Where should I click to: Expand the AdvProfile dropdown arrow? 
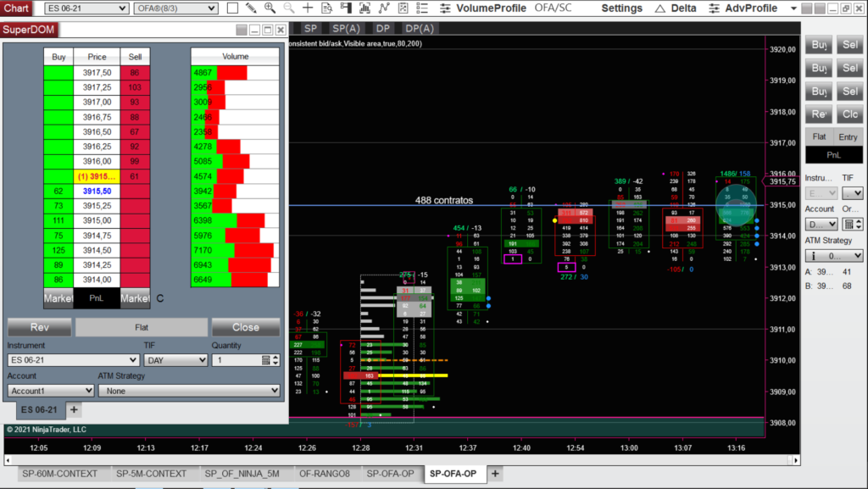(793, 8)
